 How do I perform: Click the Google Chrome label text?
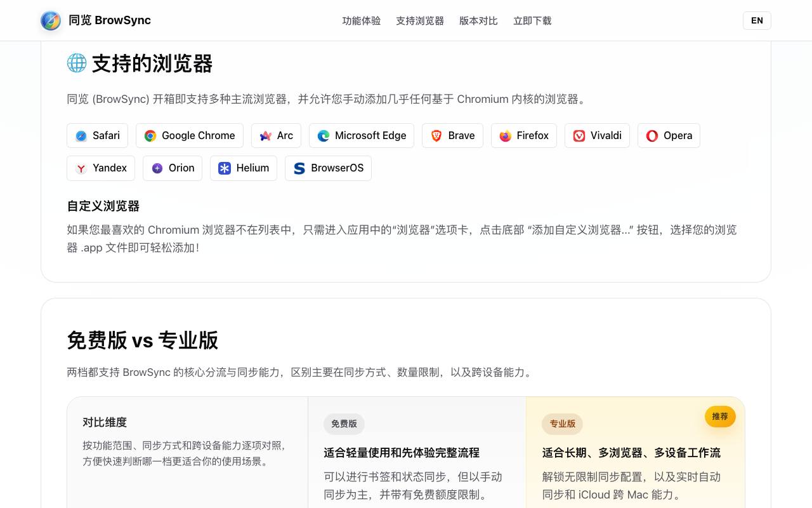199,135
